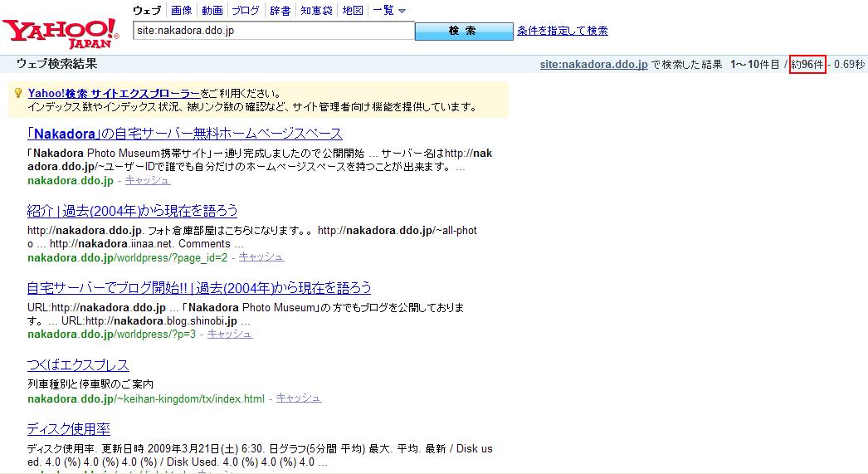Click green URL nakadora.ddo.jp/worldpress/?p=3
Viewport: 868px width, 474px height.
[x=111, y=335]
